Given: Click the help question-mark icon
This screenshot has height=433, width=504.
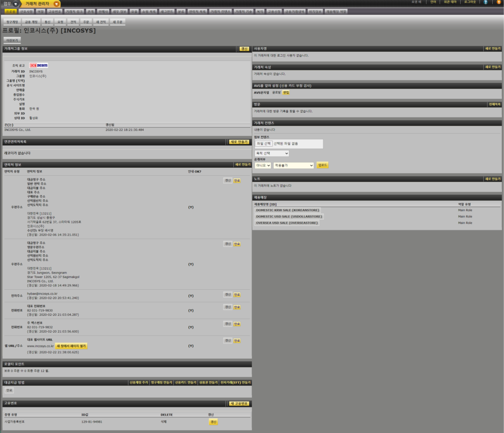Looking at the screenshot, I should [x=486, y=2].
